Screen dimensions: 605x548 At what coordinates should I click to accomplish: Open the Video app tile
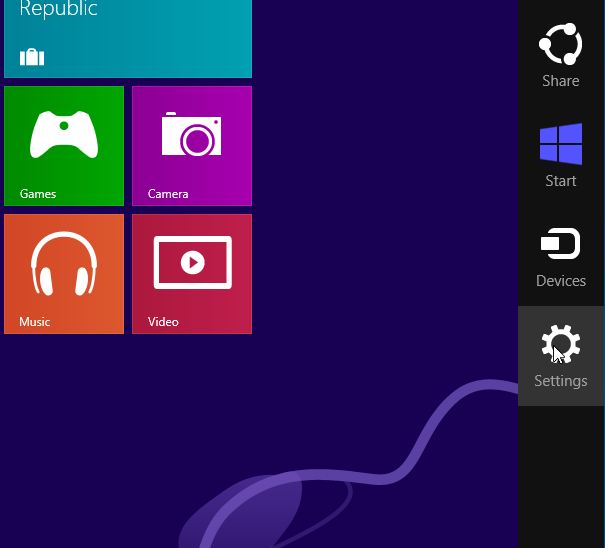192,274
